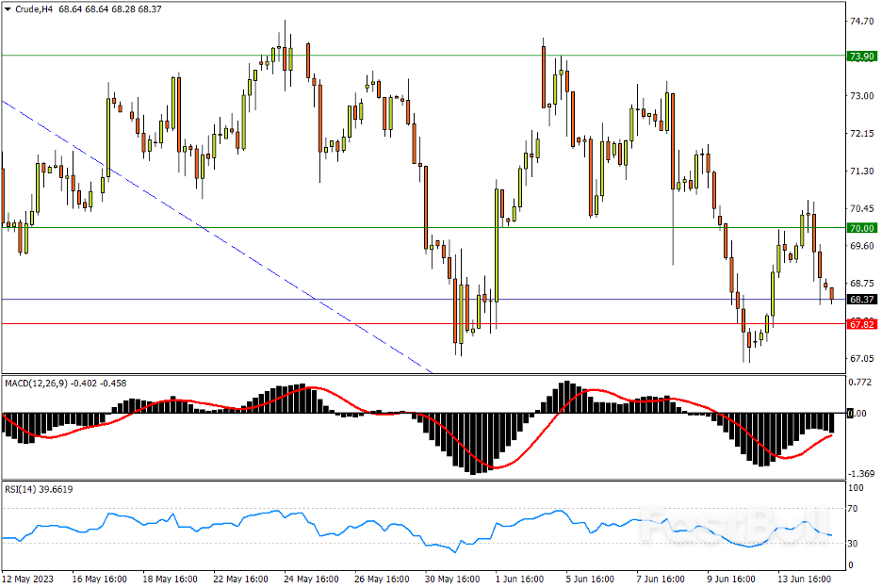Viewport: 882px width, 588px height.
Task: Click the 68.75 price axis value
Action: pos(862,284)
